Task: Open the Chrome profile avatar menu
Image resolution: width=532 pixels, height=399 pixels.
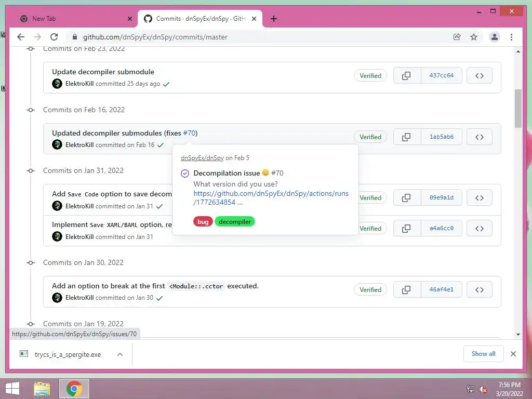Action: tap(495, 37)
